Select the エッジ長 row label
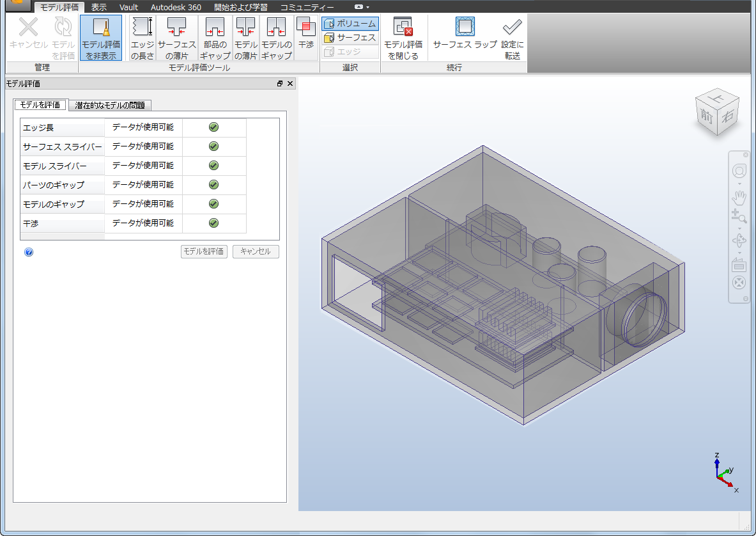This screenshot has width=756, height=536. (62, 128)
